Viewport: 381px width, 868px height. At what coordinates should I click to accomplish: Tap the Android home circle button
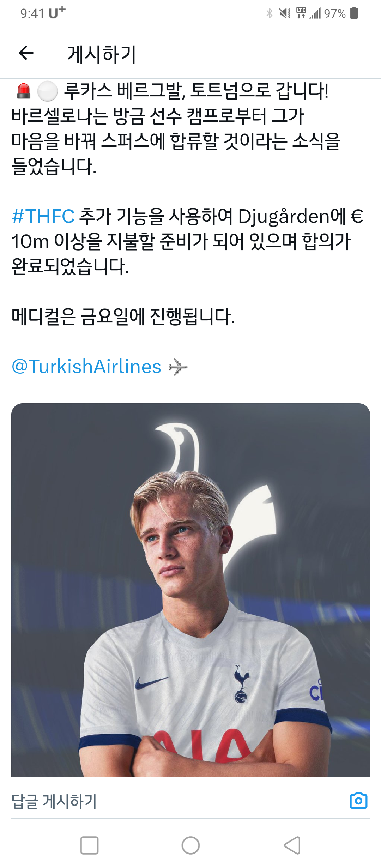coord(190,845)
